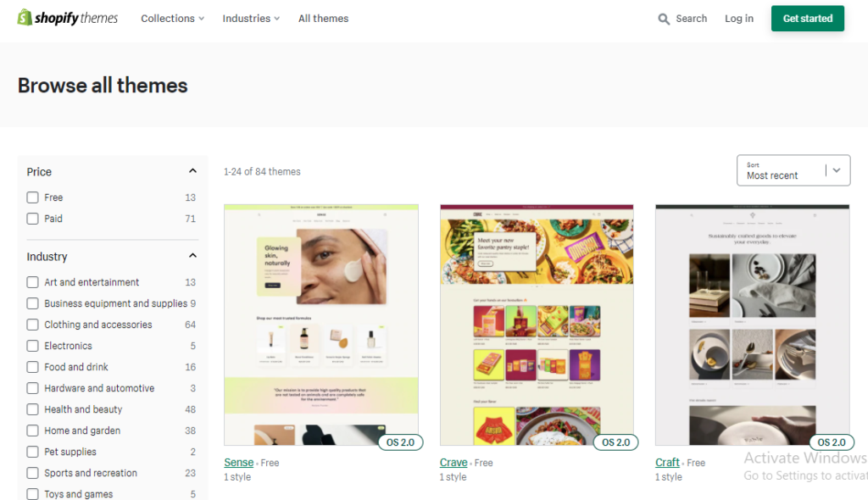The height and width of the screenshot is (500, 868).
Task: Select Health and beauty checkbox
Action: coord(33,409)
